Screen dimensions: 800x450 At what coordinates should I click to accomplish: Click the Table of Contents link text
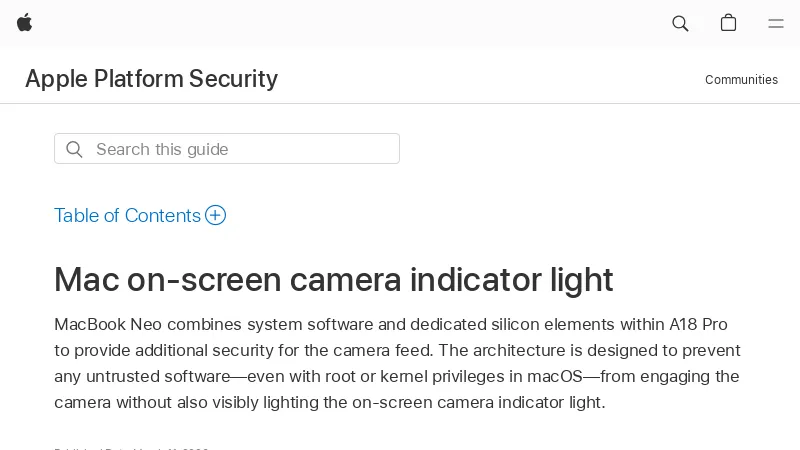pyautogui.click(x=127, y=215)
